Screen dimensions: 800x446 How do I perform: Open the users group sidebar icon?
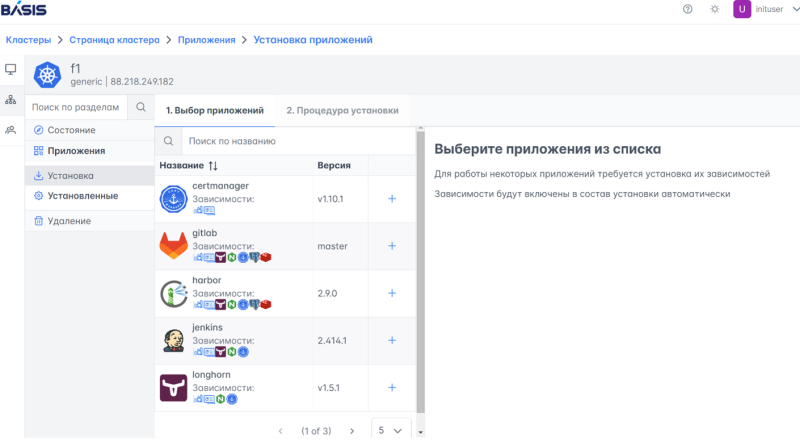[11, 130]
